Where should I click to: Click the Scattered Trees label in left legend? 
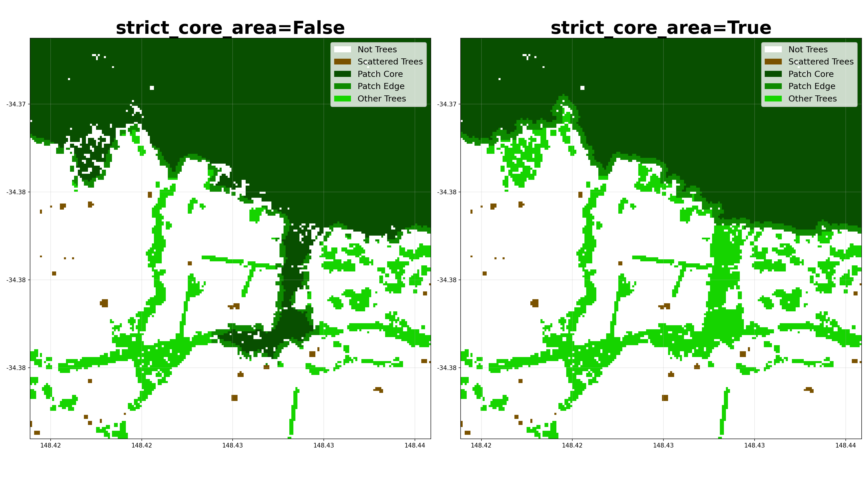[x=390, y=62]
